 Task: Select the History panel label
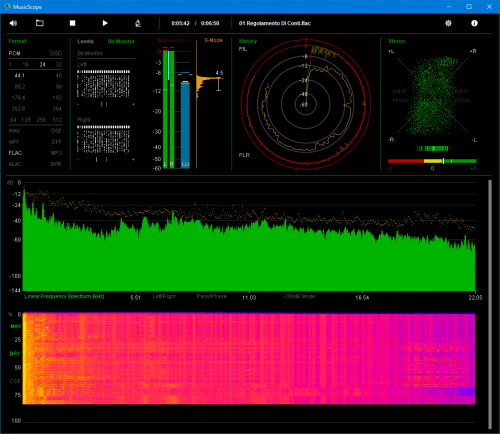click(248, 41)
